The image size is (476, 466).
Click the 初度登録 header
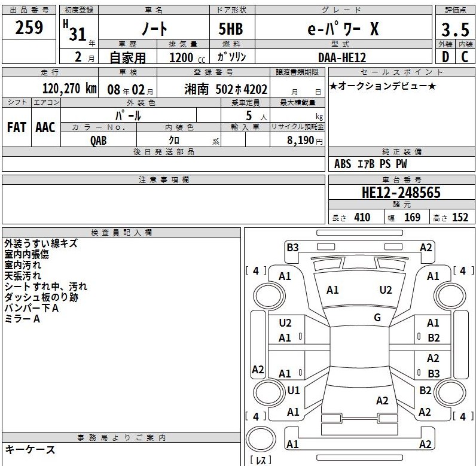pos(79,10)
